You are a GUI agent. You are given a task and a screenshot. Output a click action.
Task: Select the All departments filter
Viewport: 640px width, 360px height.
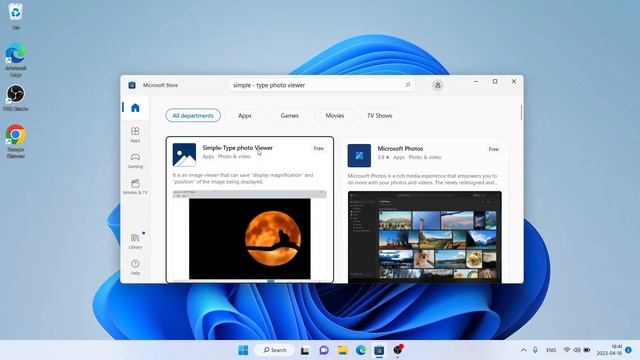(193, 116)
